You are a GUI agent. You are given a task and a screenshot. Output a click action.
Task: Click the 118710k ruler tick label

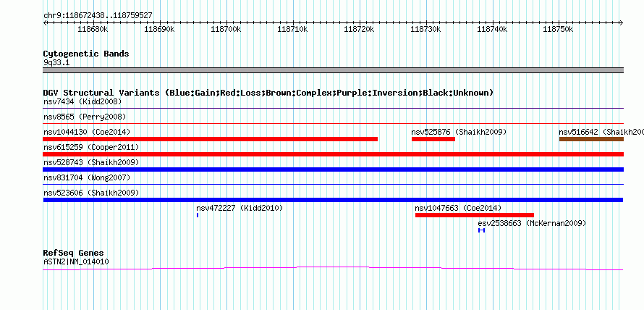292,29
